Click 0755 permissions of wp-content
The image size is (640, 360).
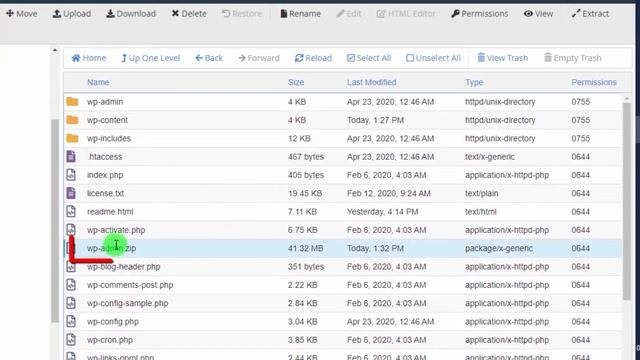(580, 120)
